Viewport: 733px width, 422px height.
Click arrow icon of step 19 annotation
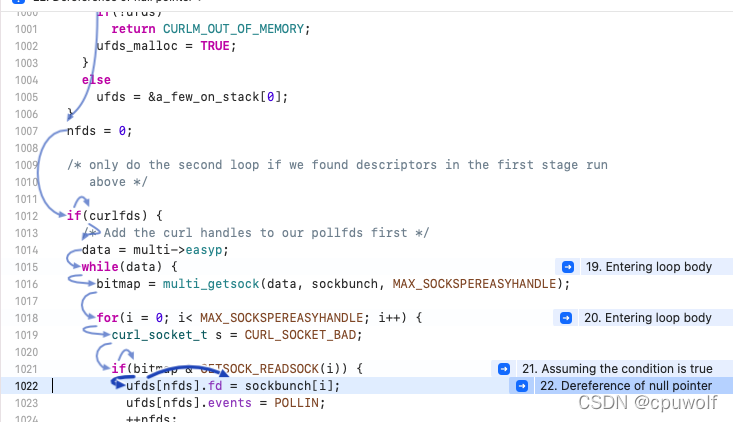568,267
